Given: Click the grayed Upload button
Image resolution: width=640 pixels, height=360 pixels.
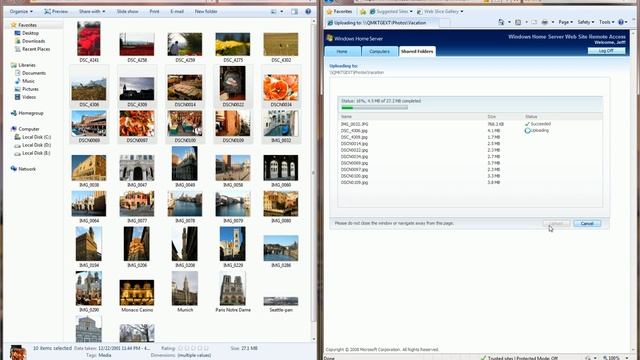Looking at the screenshot, I should point(556,223).
